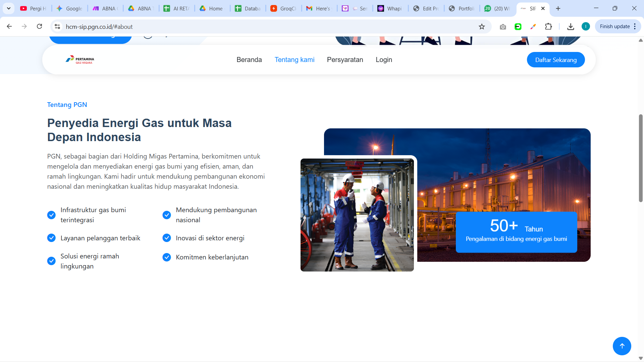Open the Extensions puzzle menu
The height and width of the screenshot is (362, 644).
coord(548,26)
